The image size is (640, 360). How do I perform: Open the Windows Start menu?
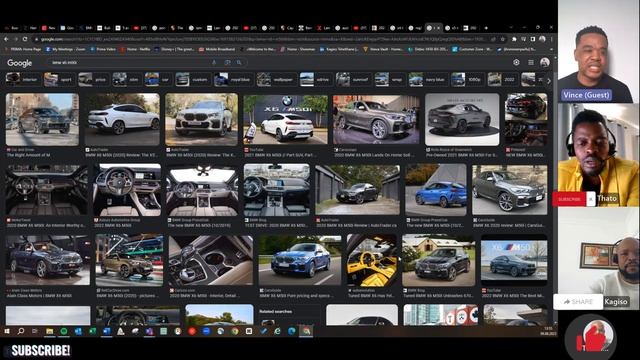coord(7,331)
